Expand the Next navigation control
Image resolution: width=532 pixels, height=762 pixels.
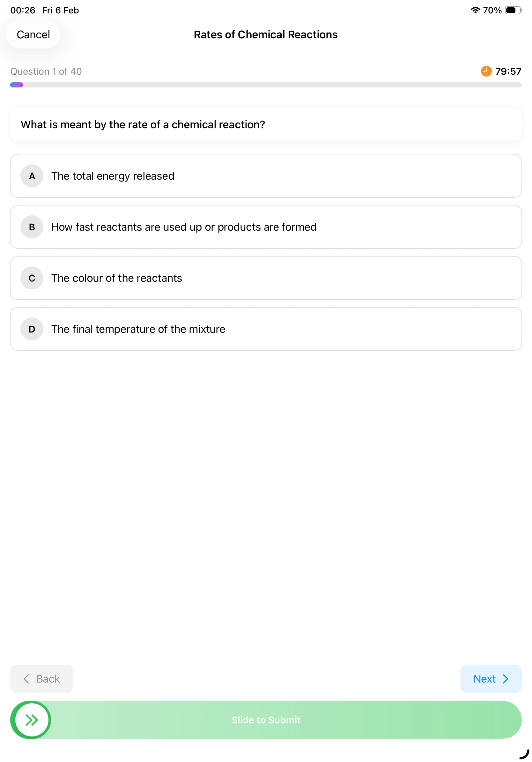coord(491,679)
